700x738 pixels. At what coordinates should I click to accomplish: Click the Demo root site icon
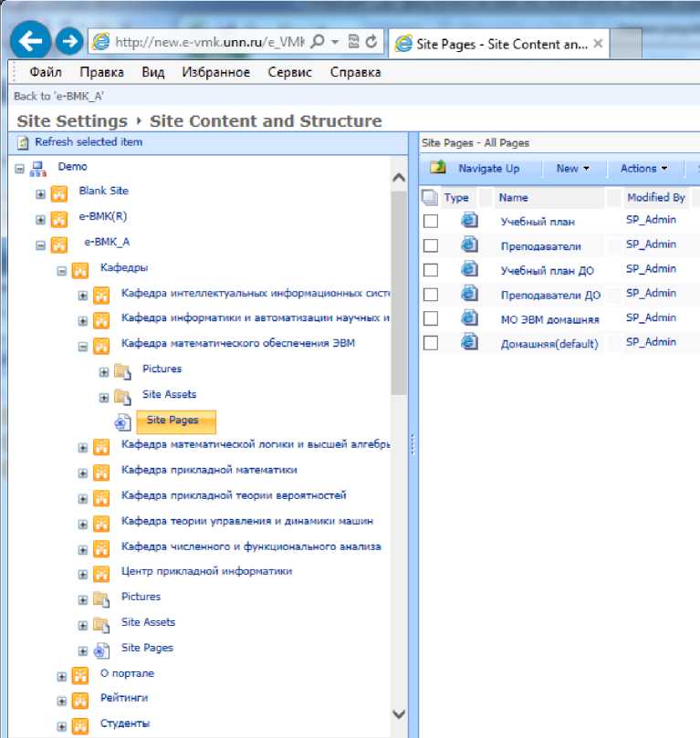tap(37, 168)
